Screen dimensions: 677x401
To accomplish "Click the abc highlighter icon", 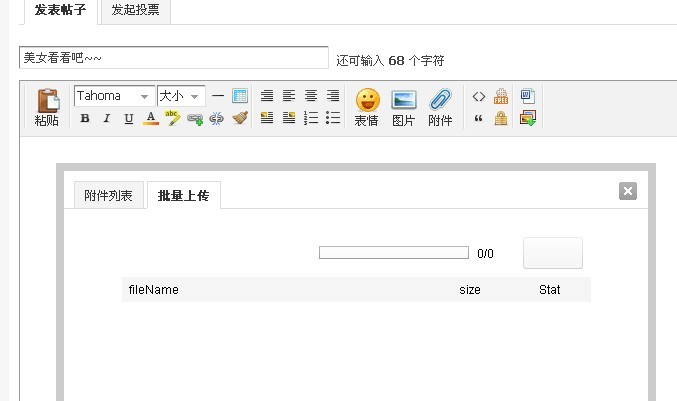I will pyautogui.click(x=172, y=118).
